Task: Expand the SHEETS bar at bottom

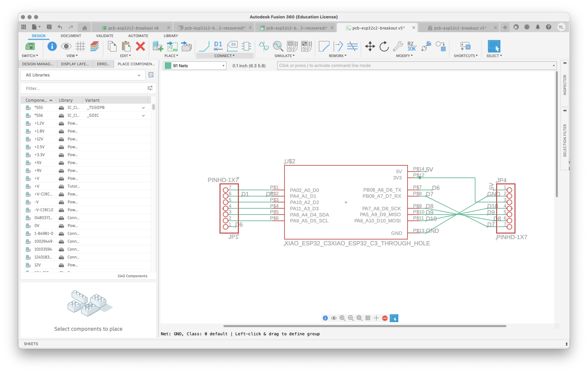Action: click(566, 344)
